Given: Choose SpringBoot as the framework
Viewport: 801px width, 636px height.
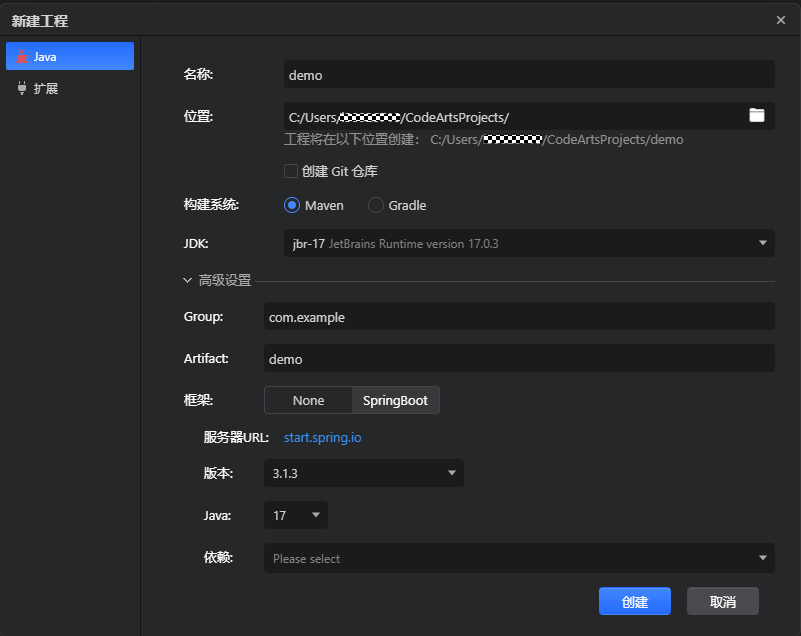Looking at the screenshot, I should pos(395,400).
